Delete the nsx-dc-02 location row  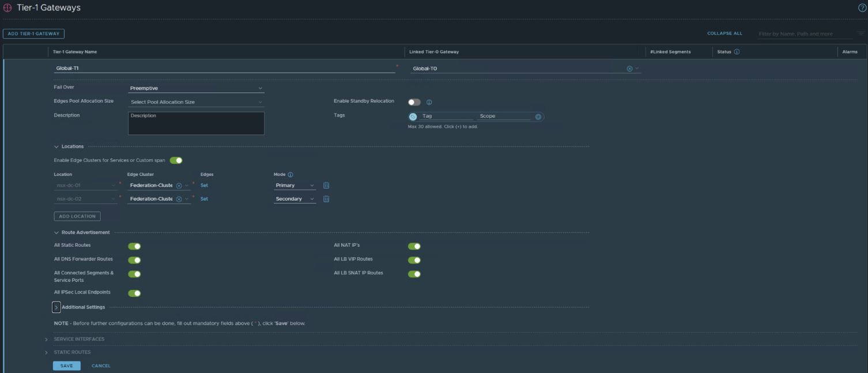click(326, 199)
